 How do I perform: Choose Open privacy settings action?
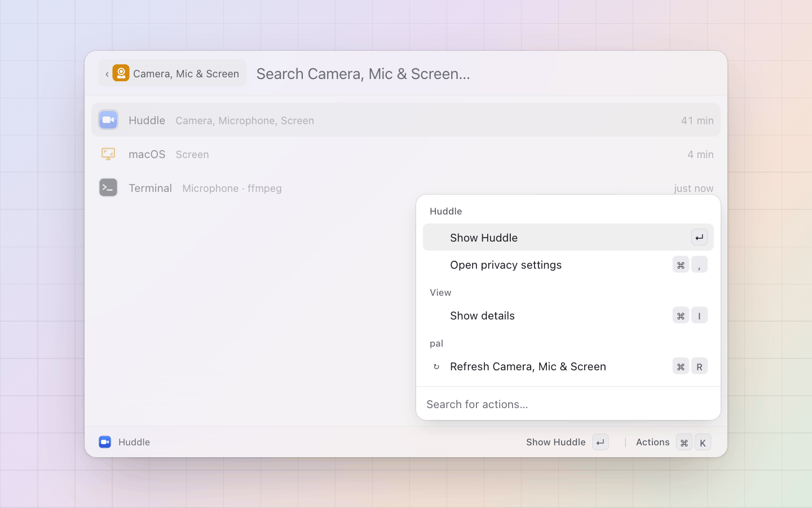568,265
